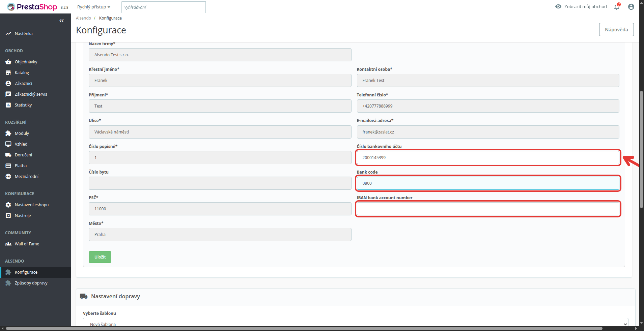This screenshot has height=331, width=644.
Task: Click the Číslo bytu input field
Action: click(220, 183)
